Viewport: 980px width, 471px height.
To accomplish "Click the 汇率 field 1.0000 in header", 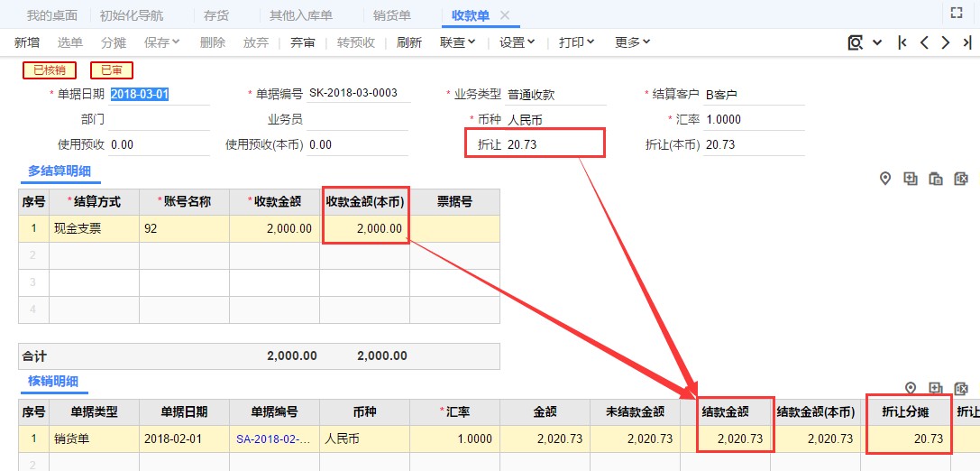I will pos(755,119).
